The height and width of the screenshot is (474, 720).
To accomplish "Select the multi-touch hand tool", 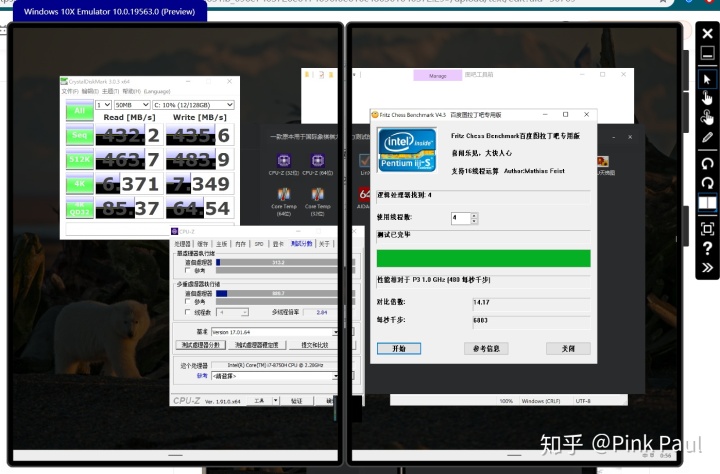I will [x=707, y=118].
